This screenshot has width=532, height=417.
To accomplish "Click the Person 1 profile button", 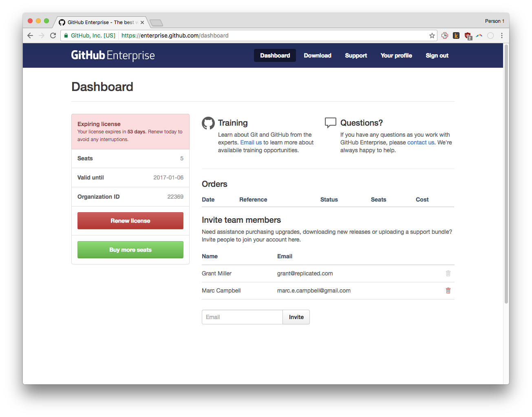I will (x=494, y=21).
